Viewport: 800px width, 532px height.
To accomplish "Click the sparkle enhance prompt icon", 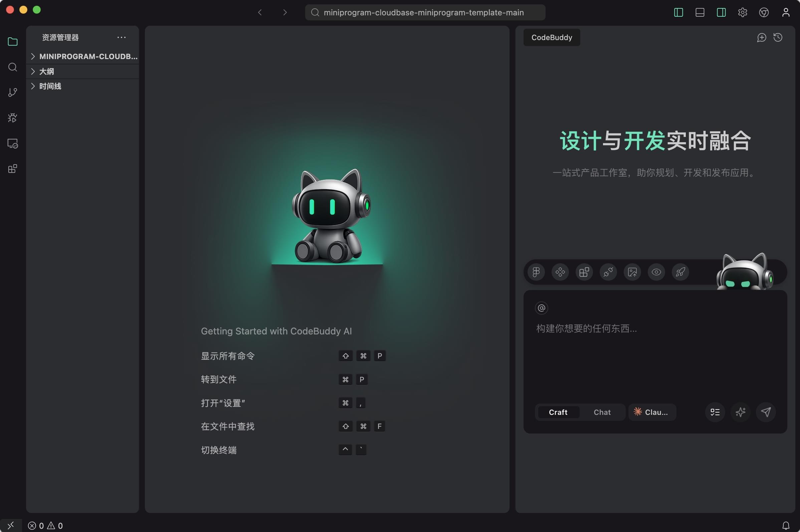I will click(740, 412).
